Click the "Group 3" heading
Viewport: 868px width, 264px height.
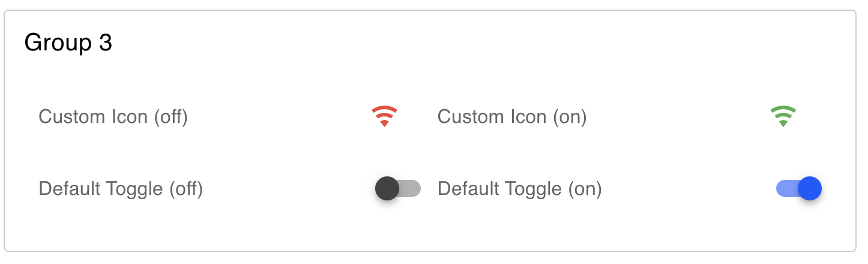coord(68,43)
